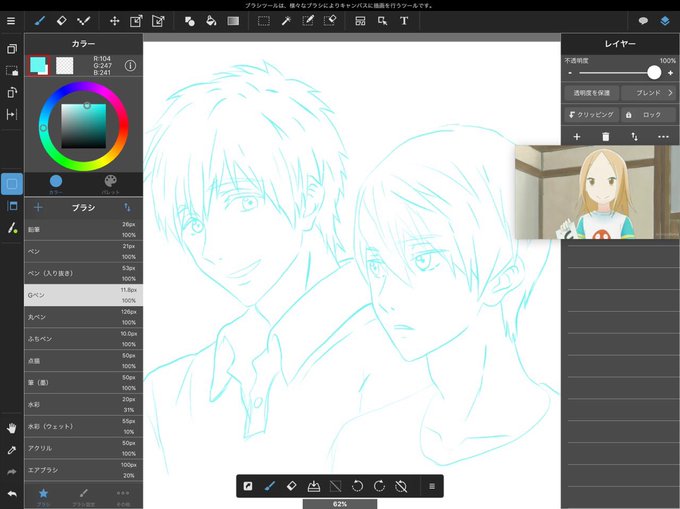Add a new layer with plus
The width and height of the screenshot is (680, 509).
click(x=577, y=137)
